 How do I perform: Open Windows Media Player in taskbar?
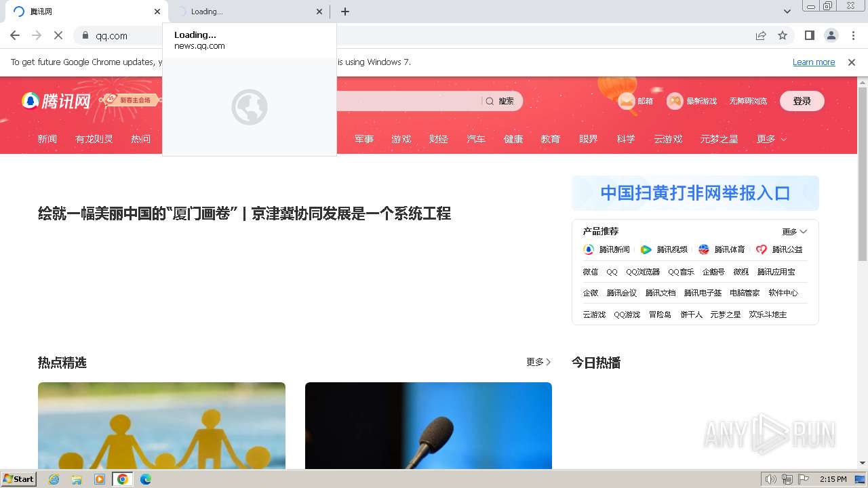pos(100,479)
